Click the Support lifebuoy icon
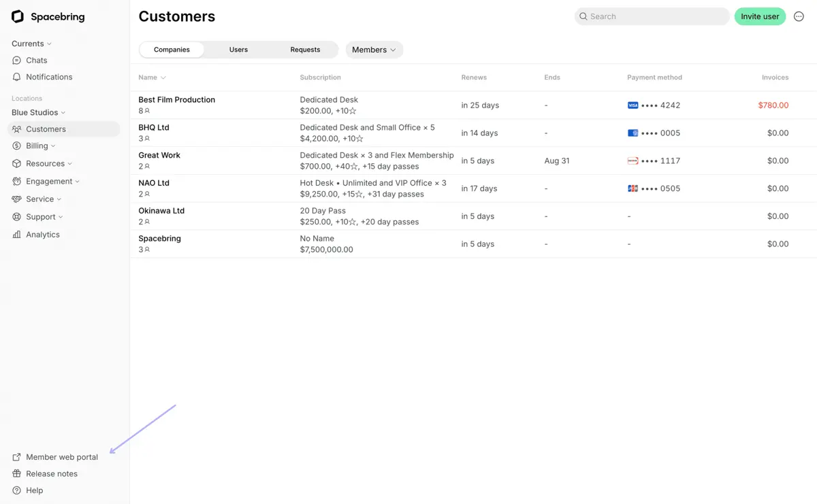The height and width of the screenshot is (504, 817). [x=17, y=217]
